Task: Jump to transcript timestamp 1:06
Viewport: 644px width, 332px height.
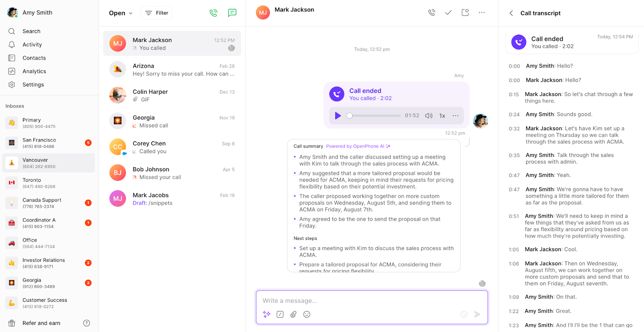Action: tap(514, 264)
